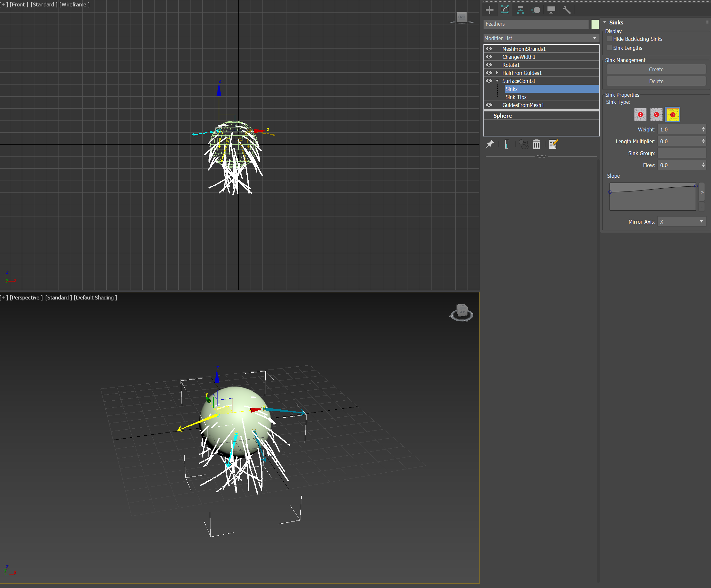This screenshot has width=711, height=588.
Task: Enable Hide Backfacing Sinks checkbox
Action: 609,39
